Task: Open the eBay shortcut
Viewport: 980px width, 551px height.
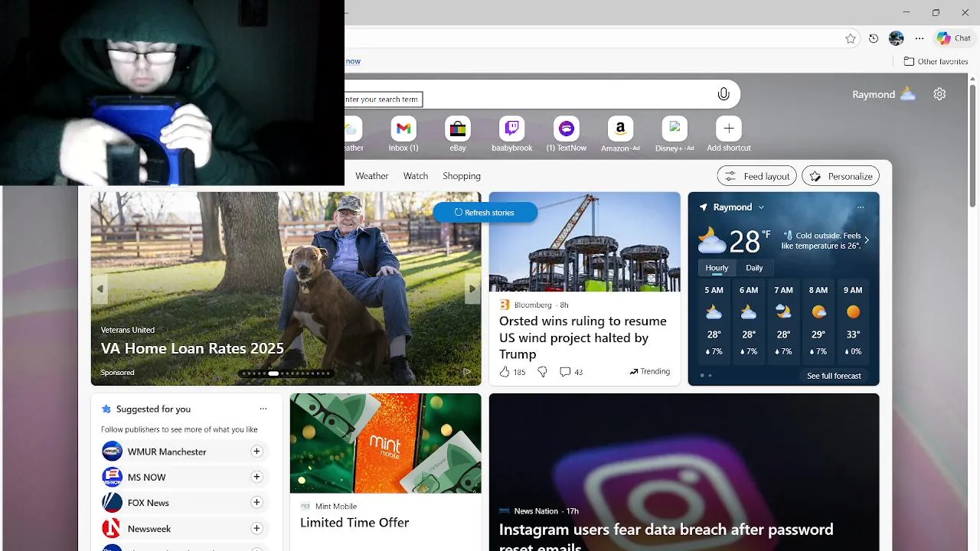Action: tap(458, 135)
